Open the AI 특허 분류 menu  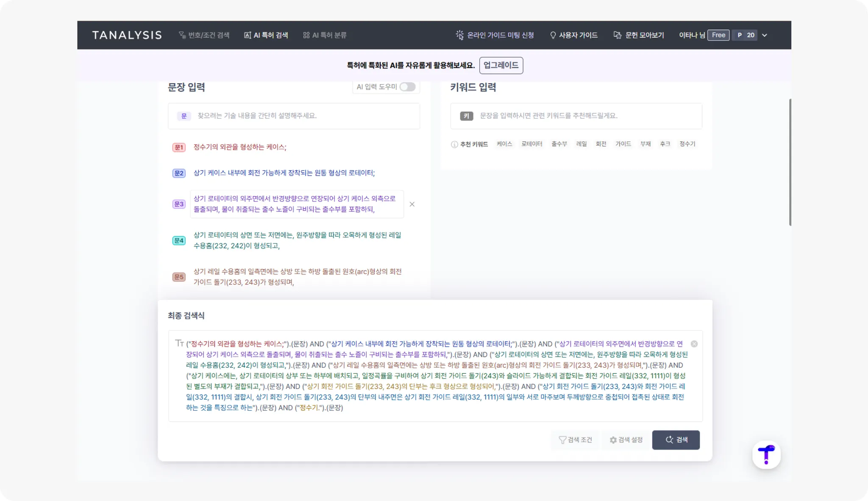click(x=325, y=35)
